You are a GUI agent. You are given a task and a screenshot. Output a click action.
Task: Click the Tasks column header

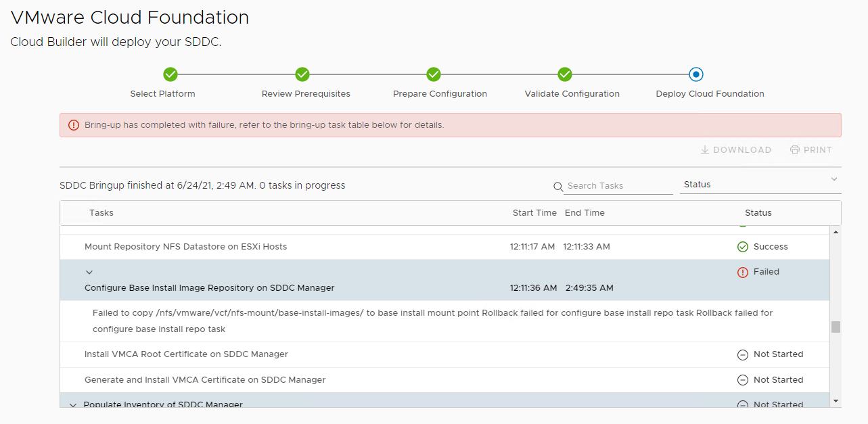pyautogui.click(x=101, y=213)
